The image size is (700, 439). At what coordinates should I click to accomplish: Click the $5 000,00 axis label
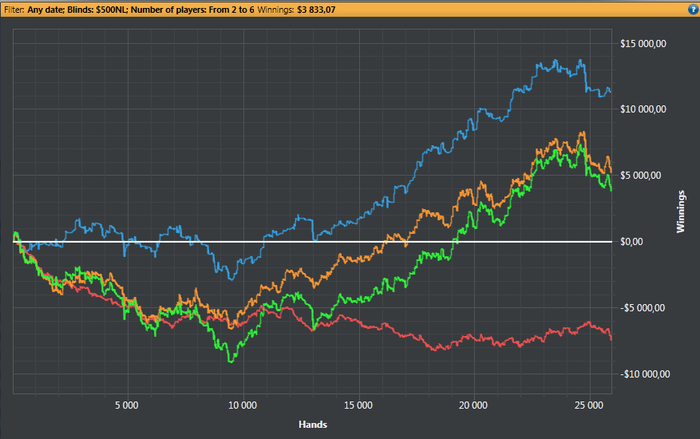[x=640, y=175]
